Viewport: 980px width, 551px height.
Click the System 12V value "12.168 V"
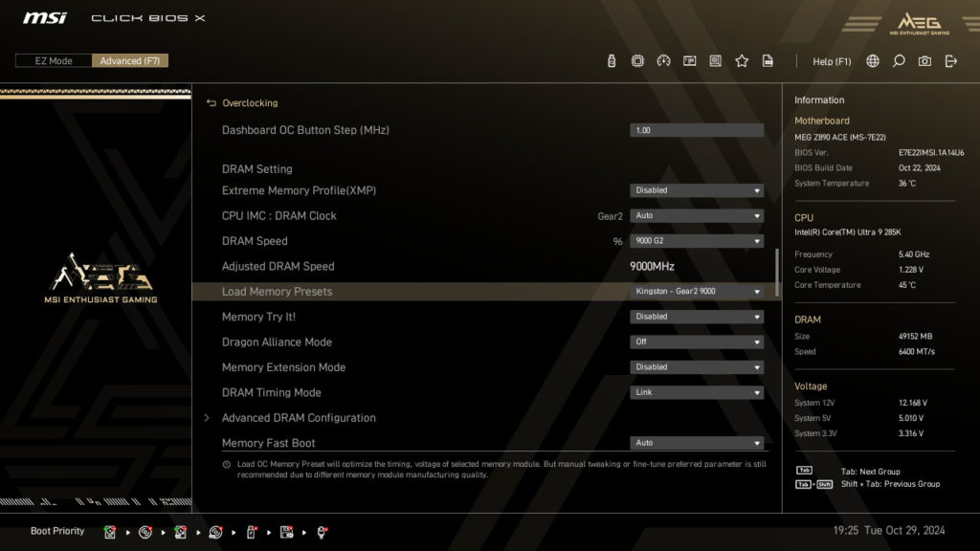(x=913, y=403)
